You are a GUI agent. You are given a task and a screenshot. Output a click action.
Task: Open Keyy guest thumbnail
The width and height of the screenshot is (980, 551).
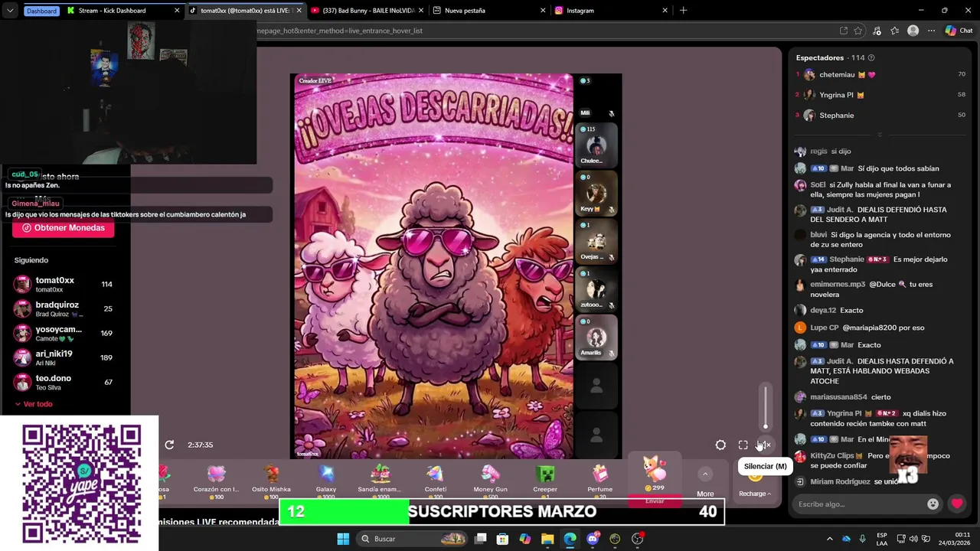(596, 193)
